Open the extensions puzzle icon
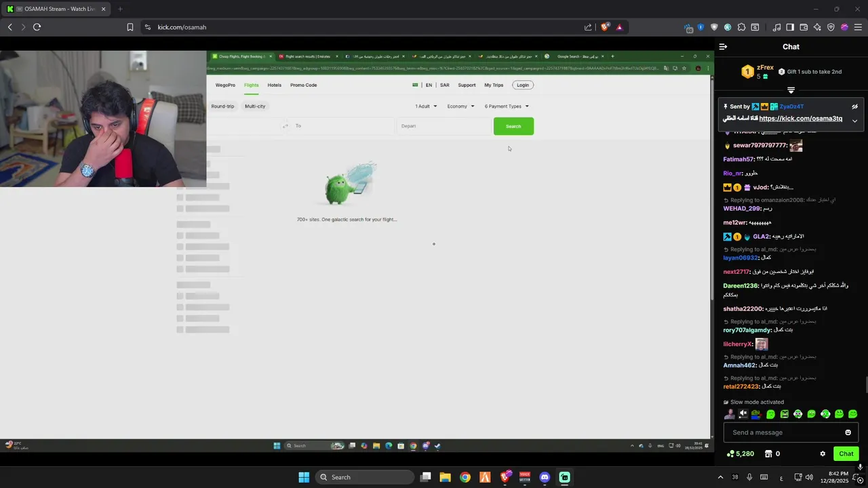The width and height of the screenshot is (868, 488). [741, 27]
